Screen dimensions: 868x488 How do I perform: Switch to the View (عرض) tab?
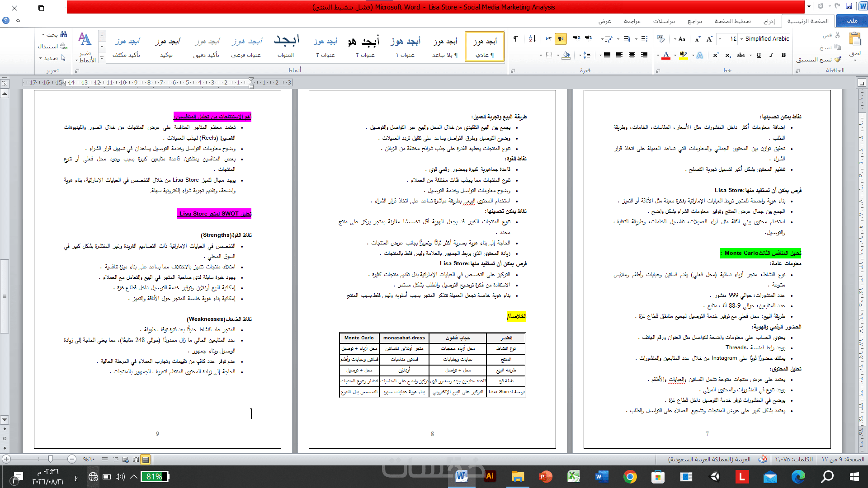[x=604, y=21]
